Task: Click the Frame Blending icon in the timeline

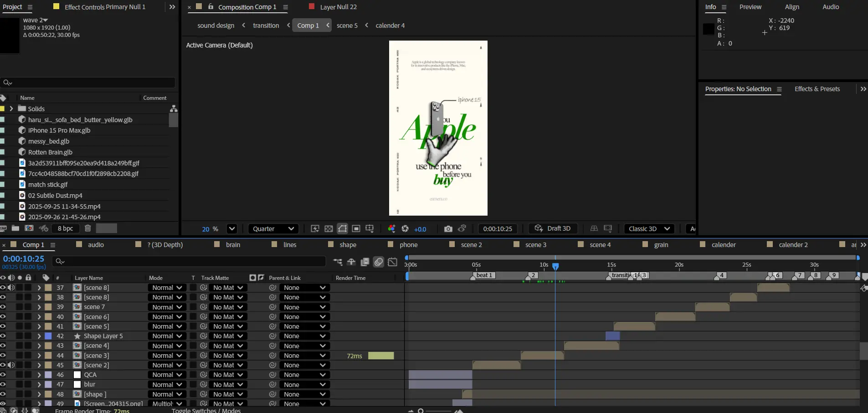Action: (x=365, y=262)
